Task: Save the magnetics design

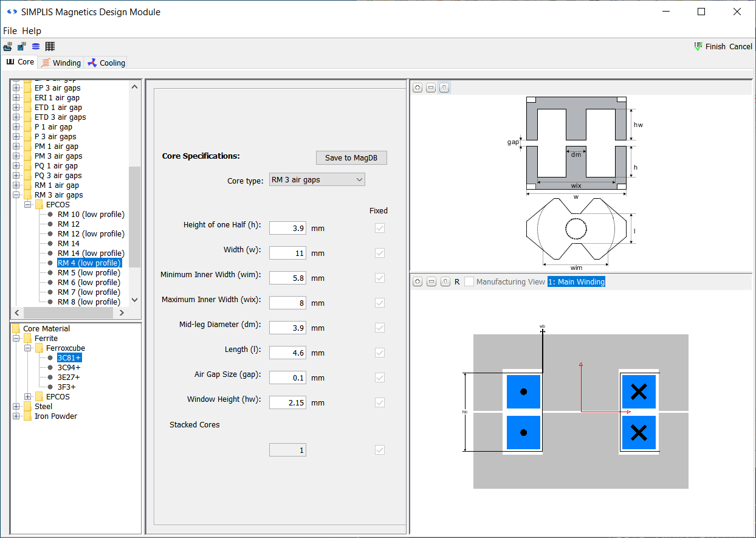Action: (x=21, y=46)
